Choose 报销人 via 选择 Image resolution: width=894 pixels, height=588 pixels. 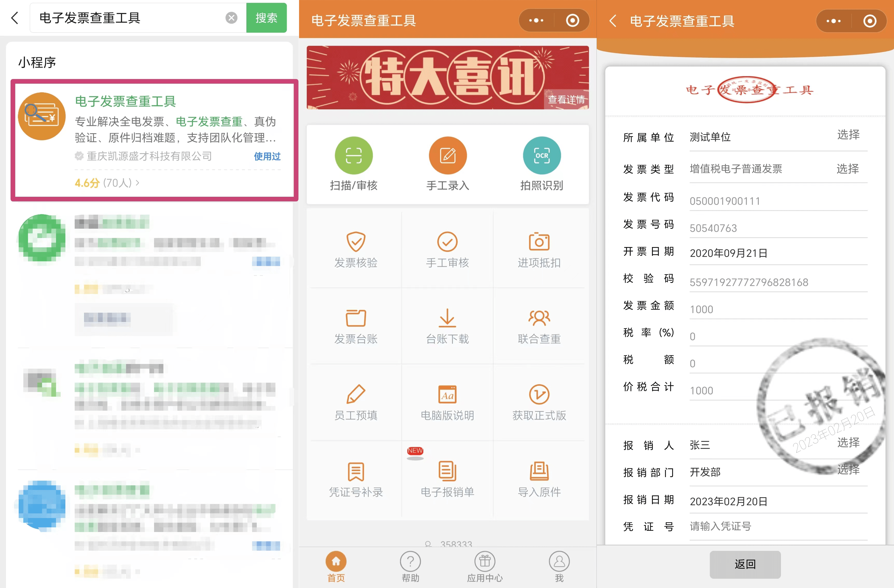848,442
